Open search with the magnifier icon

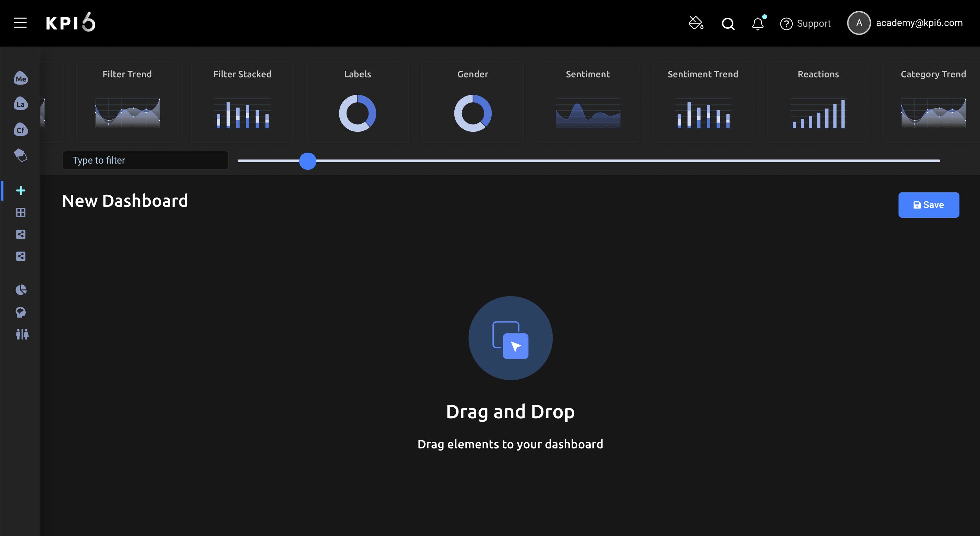click(728, 24)
